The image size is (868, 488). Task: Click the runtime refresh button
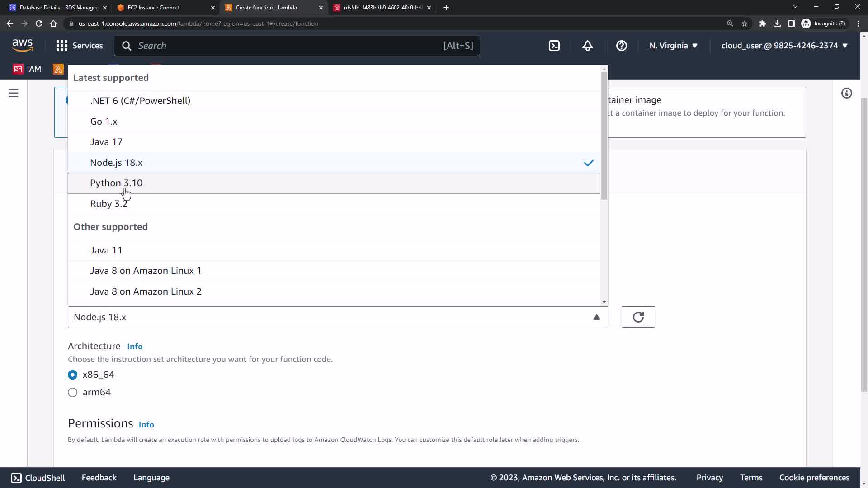point(638,317)
